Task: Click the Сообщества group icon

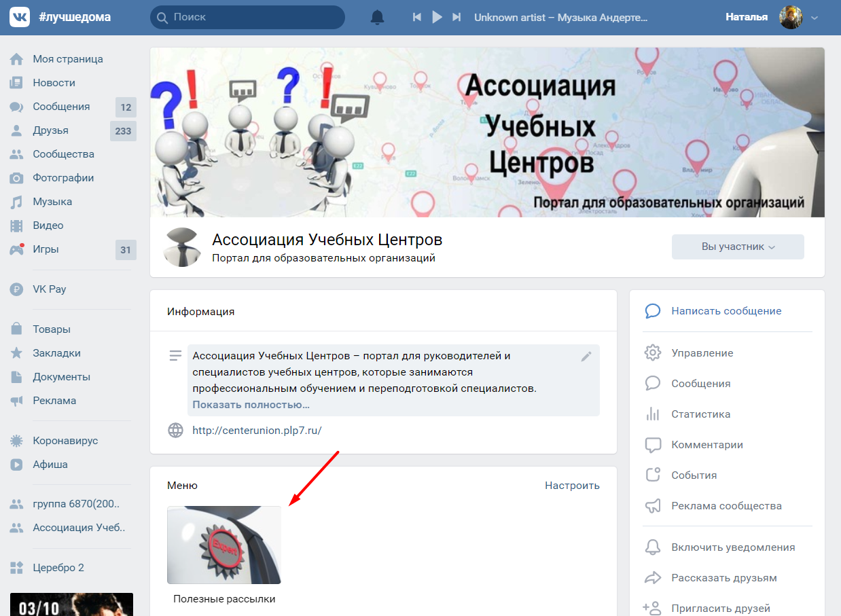Action: click(17, 154)
